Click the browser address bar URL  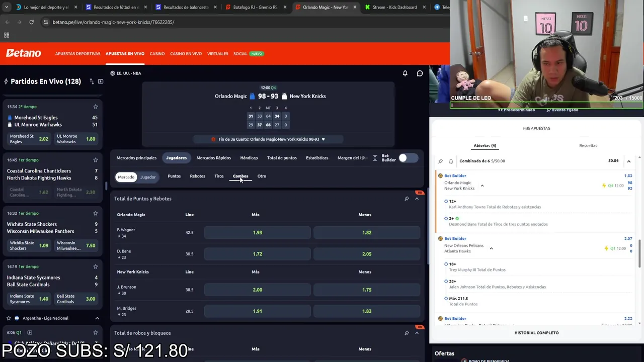click(113, 22)
